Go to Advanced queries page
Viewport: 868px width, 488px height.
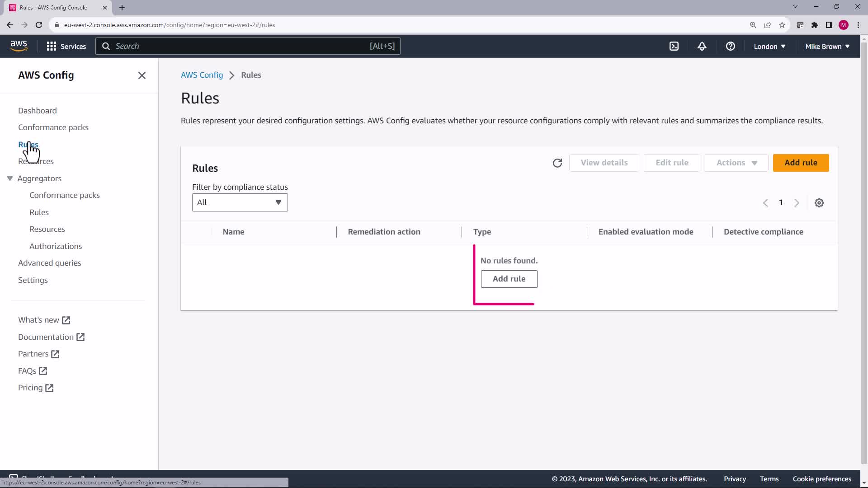[50, 263]
